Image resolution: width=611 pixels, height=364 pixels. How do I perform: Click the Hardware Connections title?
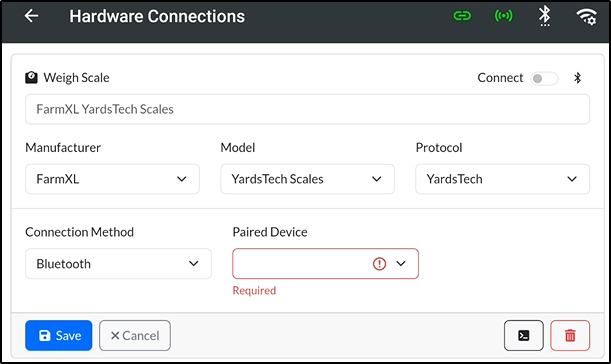click(157, 16)
